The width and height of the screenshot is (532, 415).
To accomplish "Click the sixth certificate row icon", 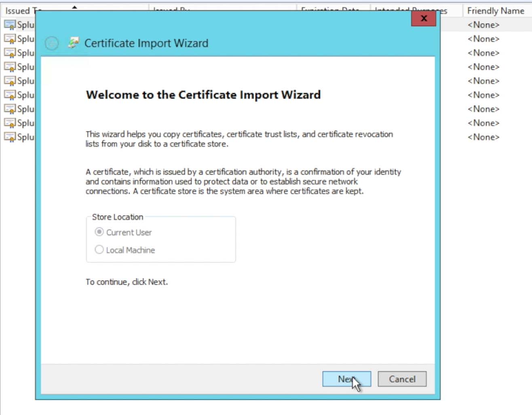I will (10, 95).
